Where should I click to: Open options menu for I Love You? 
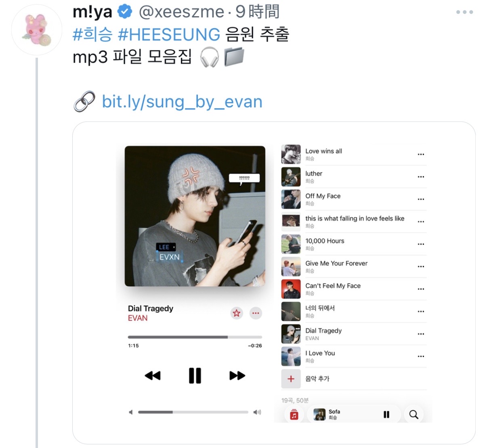pyautogui.click(x=421, y=356)
